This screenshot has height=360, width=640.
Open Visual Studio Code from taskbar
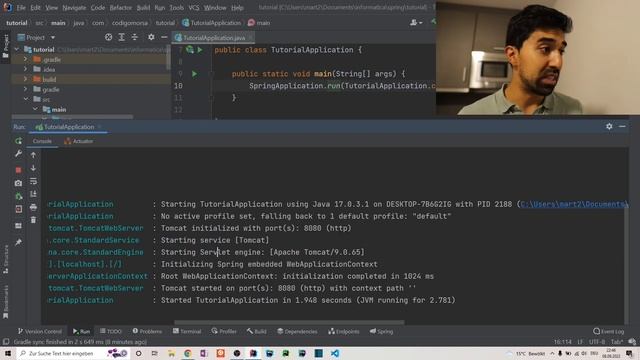point(335,353)
